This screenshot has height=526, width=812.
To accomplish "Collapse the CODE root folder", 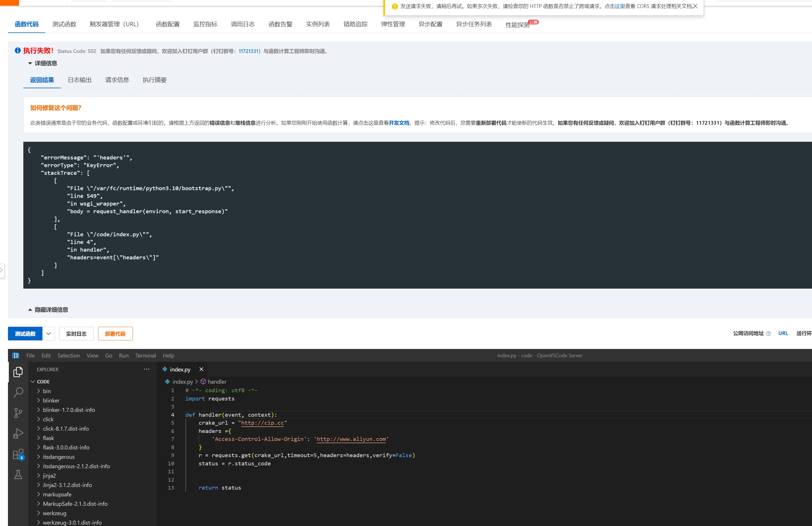I will (33, 382).
